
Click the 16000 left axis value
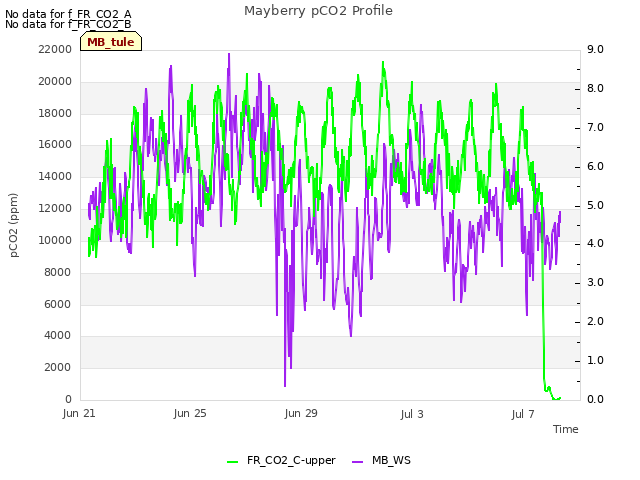coord(55,144)
